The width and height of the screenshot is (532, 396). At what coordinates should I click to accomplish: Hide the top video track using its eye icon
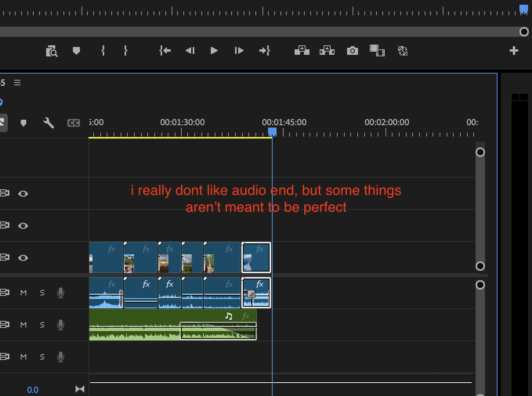(23, 194)
